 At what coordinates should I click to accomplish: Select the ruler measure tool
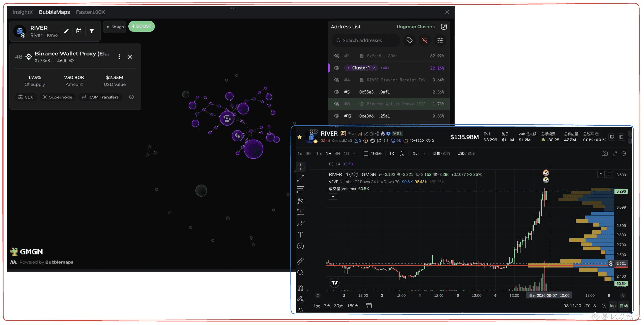click(x=300, y=261)
